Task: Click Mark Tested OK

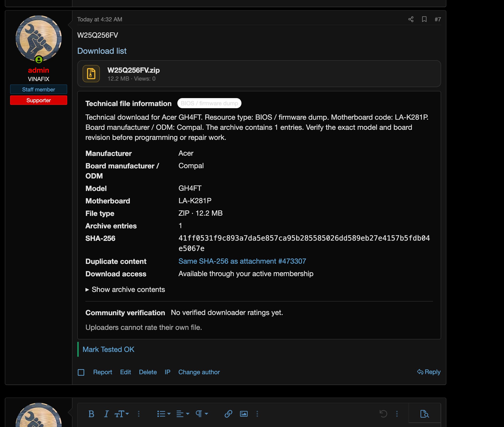Action: click(x=108, y=350)
